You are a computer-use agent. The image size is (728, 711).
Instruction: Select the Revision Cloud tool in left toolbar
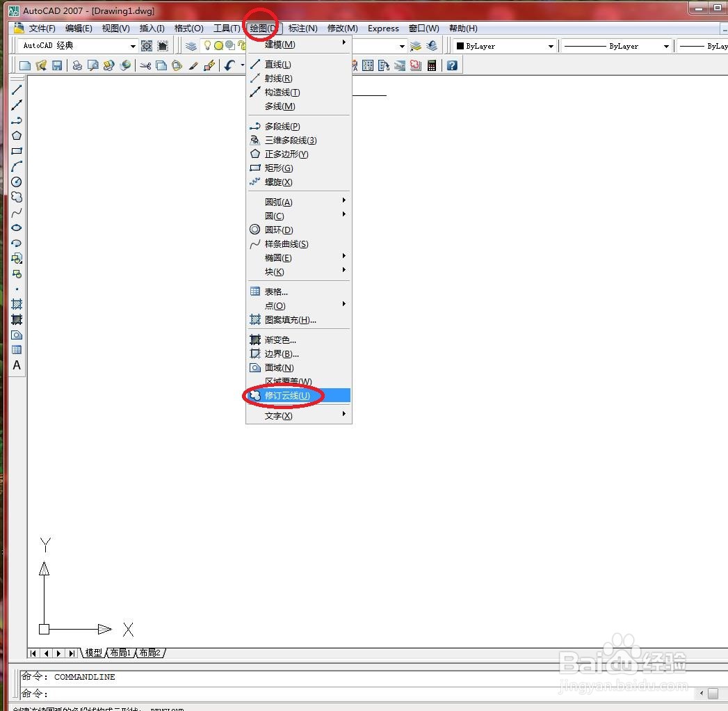point(17,197)
